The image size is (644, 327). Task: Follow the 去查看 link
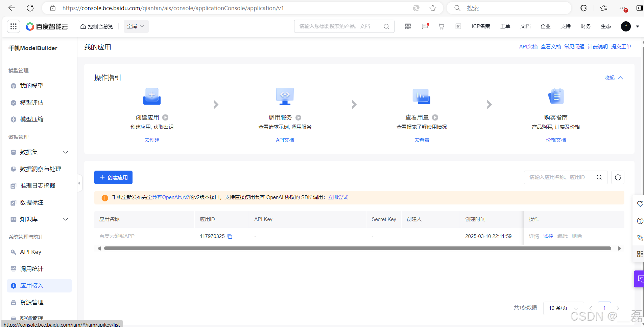(422, 140)
